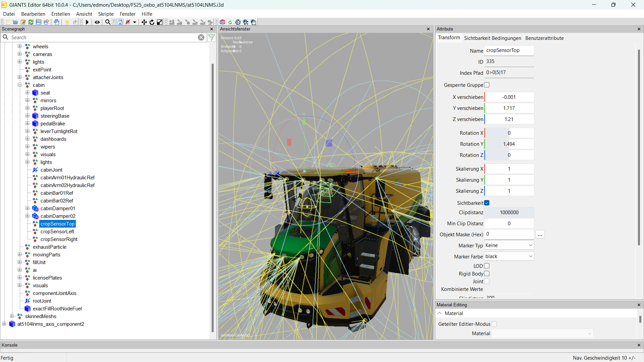Switch to Benutzerattribute tab

(544, 38)
